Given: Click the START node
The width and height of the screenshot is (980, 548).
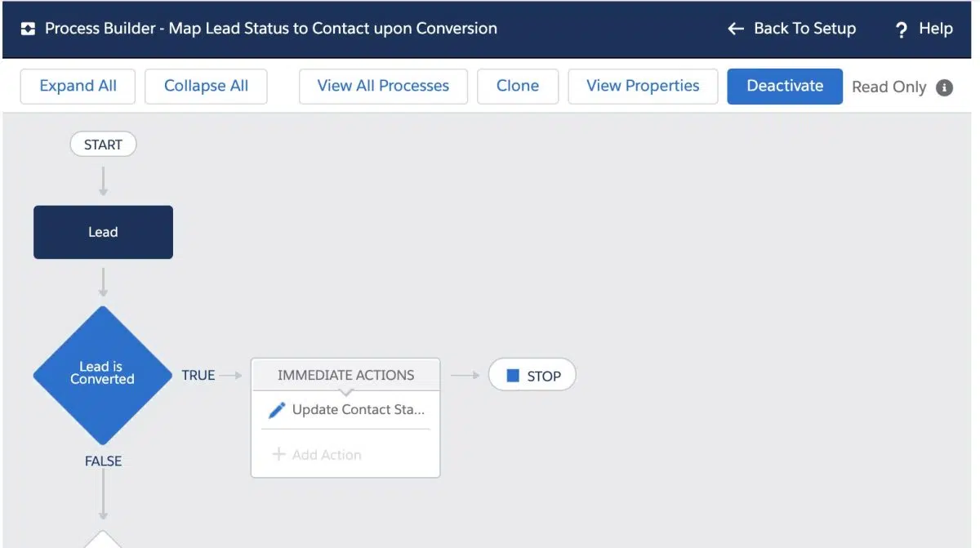Looking at the screenshot, I should click(103, 145).
